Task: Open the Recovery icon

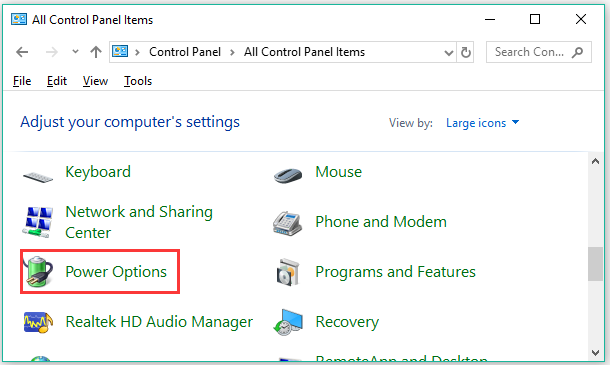Action: coord(288,322)
